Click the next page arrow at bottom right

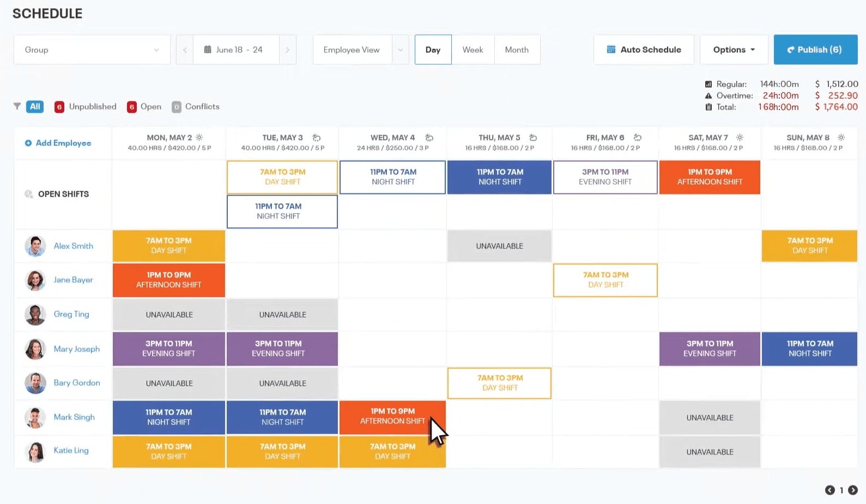point(853,490)
